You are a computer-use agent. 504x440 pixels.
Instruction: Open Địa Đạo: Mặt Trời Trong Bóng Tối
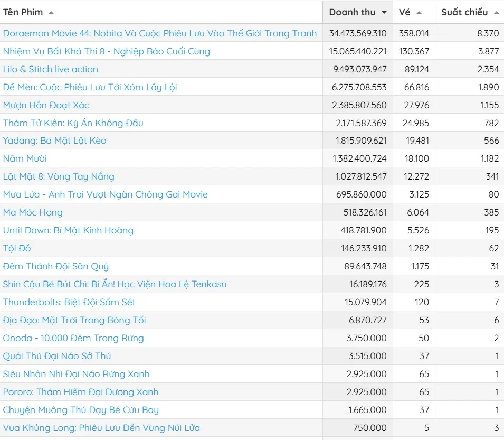coord(74,320)
